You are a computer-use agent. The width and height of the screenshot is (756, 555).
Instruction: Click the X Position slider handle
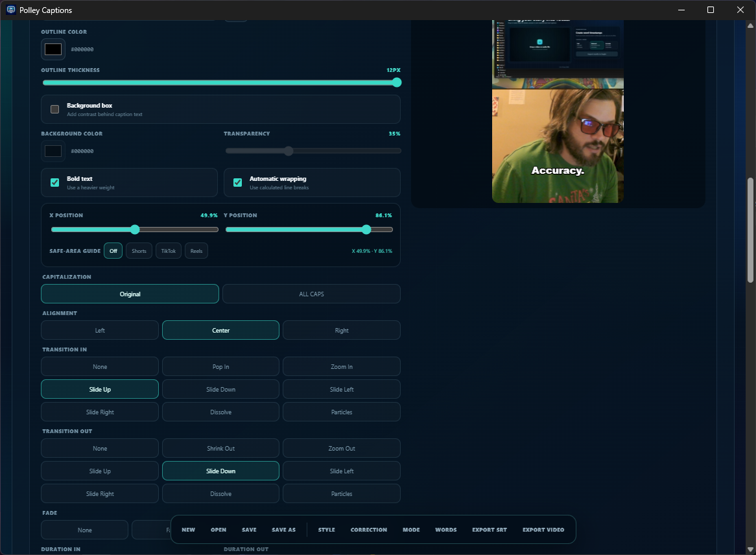click(135, 230)
